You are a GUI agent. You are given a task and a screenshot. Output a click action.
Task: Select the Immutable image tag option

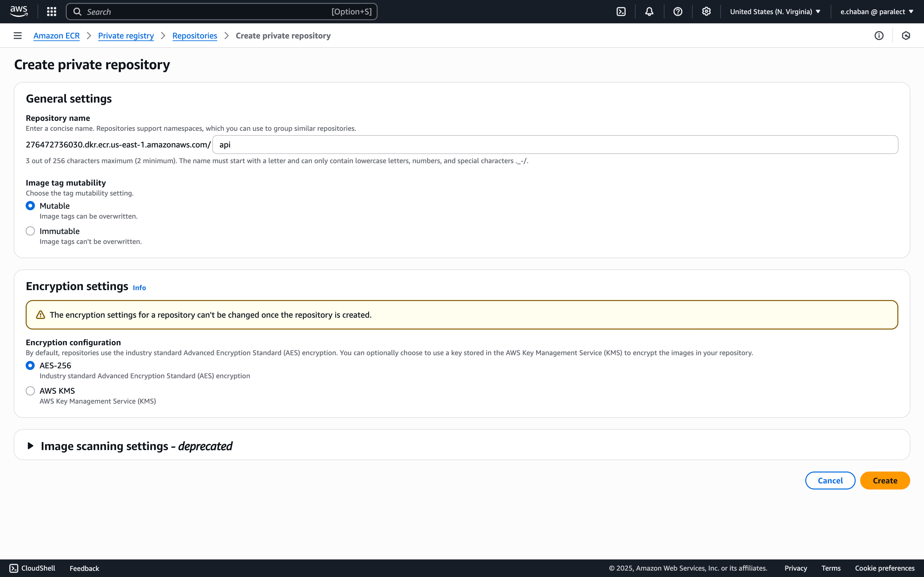click(30, 230)
